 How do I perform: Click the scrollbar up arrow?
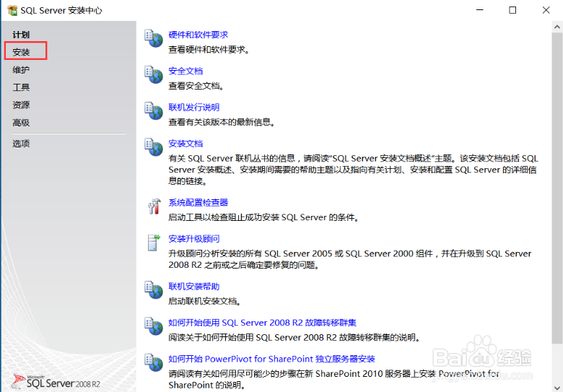557,27
